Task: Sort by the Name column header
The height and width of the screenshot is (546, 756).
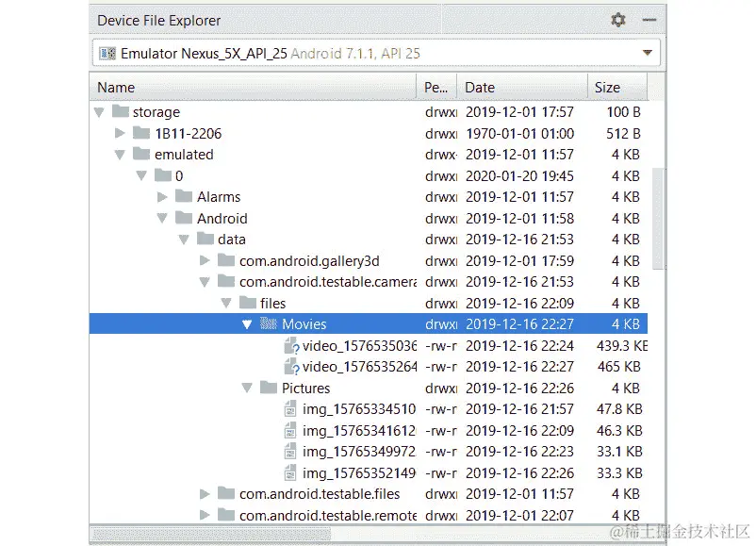Action: 253,88
